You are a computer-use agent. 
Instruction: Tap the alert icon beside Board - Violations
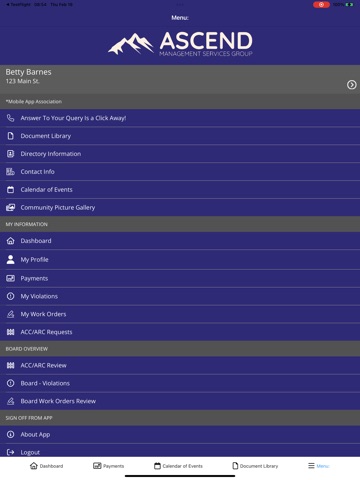coord(11,383)
